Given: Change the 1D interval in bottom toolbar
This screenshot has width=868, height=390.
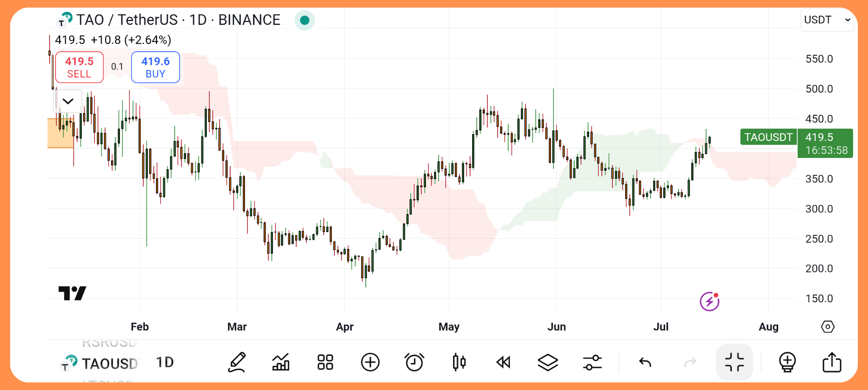Looking at the screenshot, I should click(165, 362).
